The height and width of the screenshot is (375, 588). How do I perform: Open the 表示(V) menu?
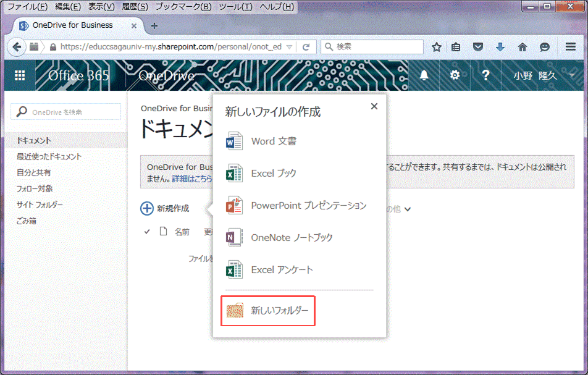tap(101, 7)
